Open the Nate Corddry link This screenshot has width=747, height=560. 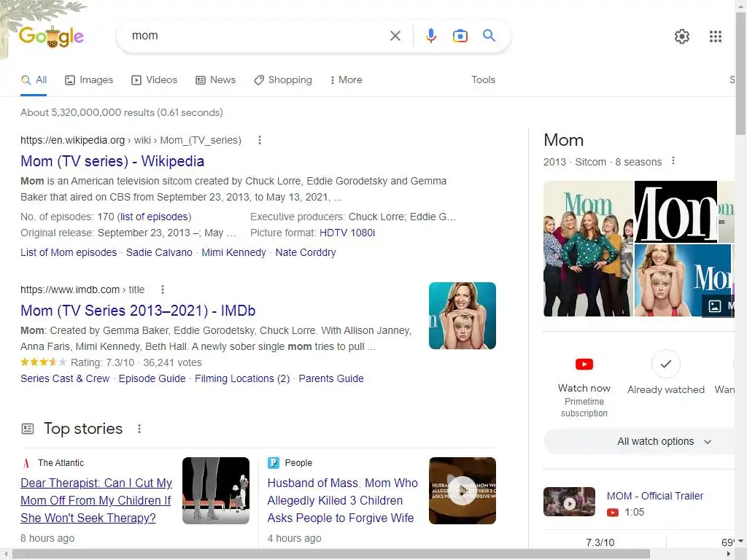(x=306, y=252)
